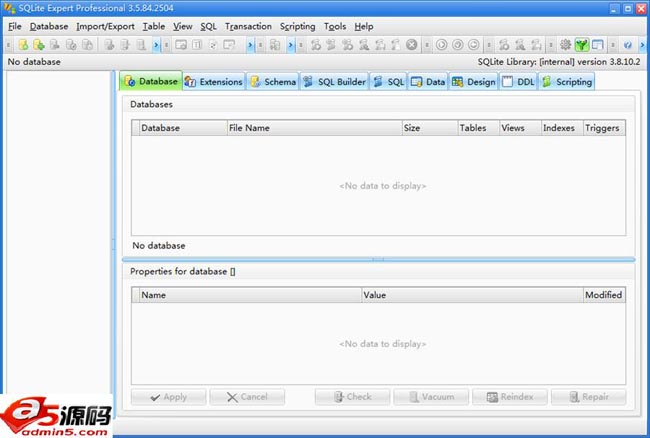Select the Database tab

[151, 81]
